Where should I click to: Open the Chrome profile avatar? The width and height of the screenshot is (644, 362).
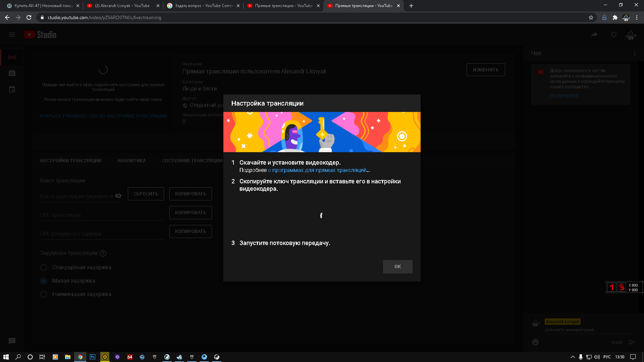click(626, 17)
